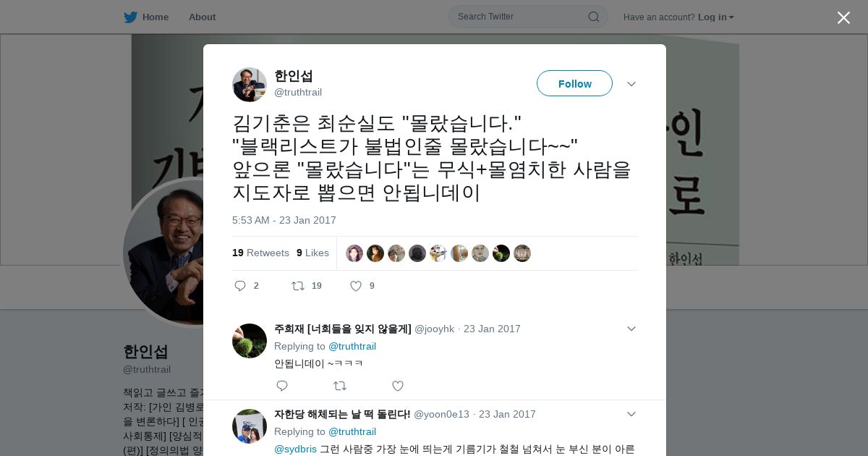
Task: Click the Twitter bird Home icon
Action: pos(130,17)
